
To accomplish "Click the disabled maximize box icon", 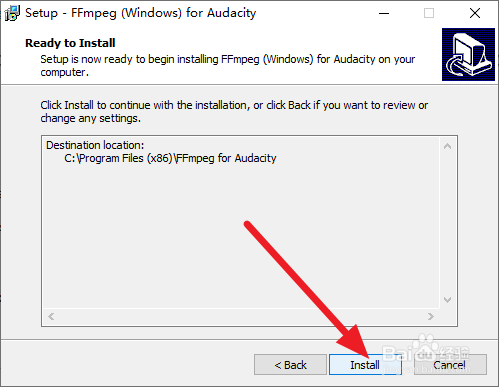I will pyautogui.click(x=429, y=13).
